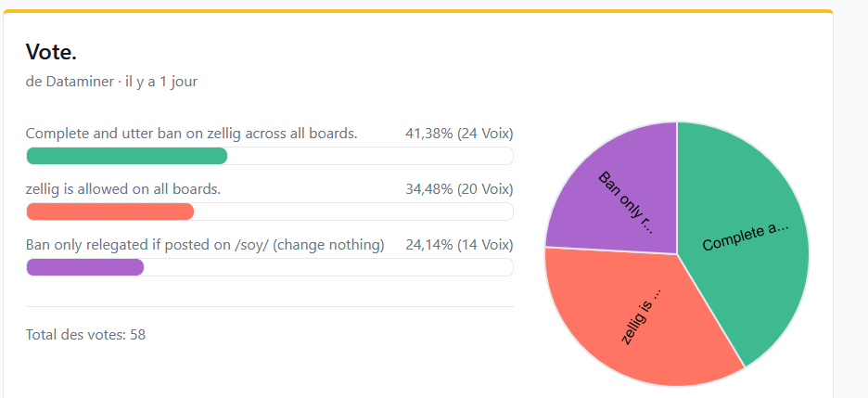Select "zellig is allowed on all boards" option
Viewport: 868px width, 398px height.
(x=123, y=189)
